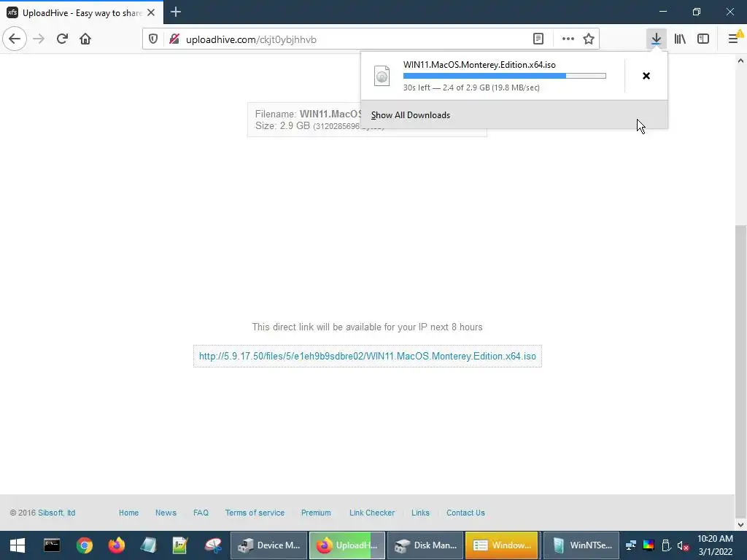
Task: Open a new browser tab
Action: [x=176, y=12]
